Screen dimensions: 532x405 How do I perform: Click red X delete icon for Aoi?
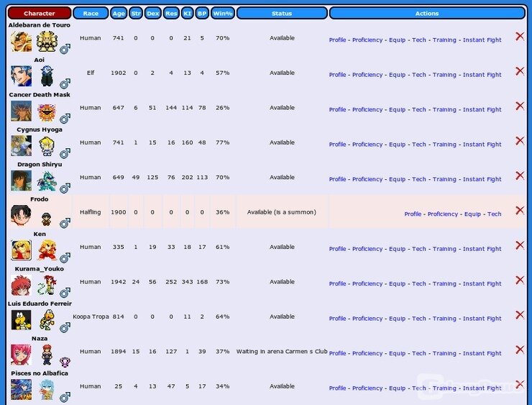(x=520, y=71)
